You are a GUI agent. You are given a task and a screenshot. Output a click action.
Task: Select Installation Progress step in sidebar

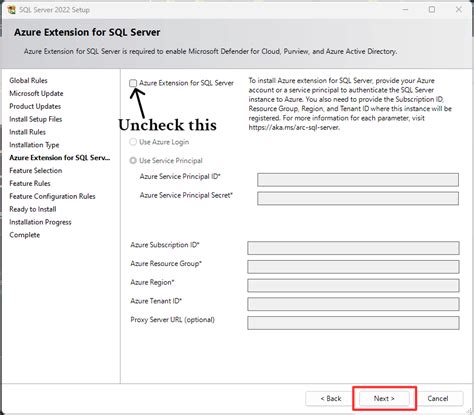40,222
